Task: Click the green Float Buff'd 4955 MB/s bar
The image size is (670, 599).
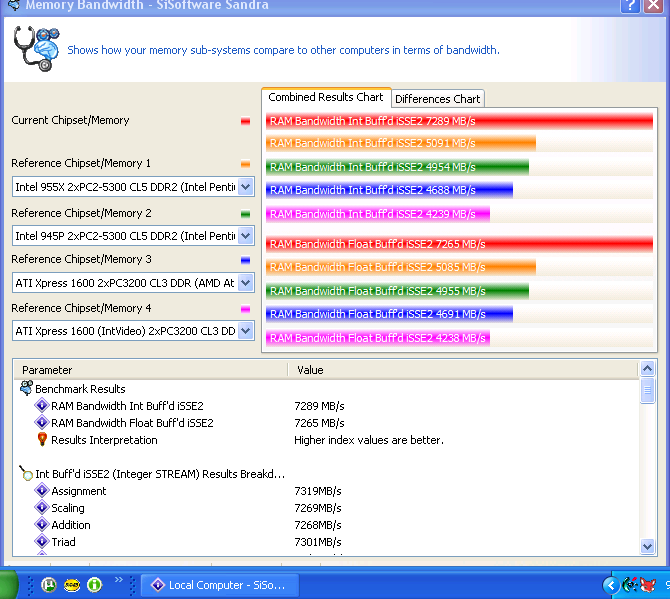Action: pos(397,291)
